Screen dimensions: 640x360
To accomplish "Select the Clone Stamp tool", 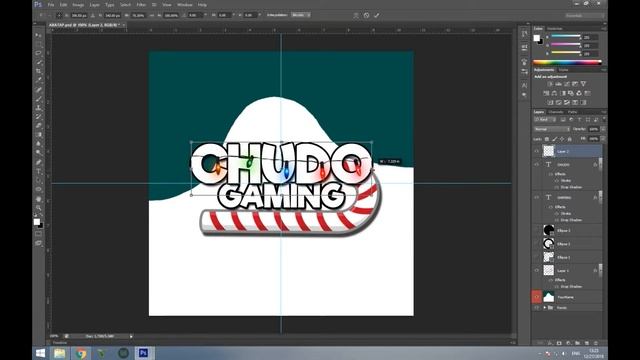I will [39, 107].
